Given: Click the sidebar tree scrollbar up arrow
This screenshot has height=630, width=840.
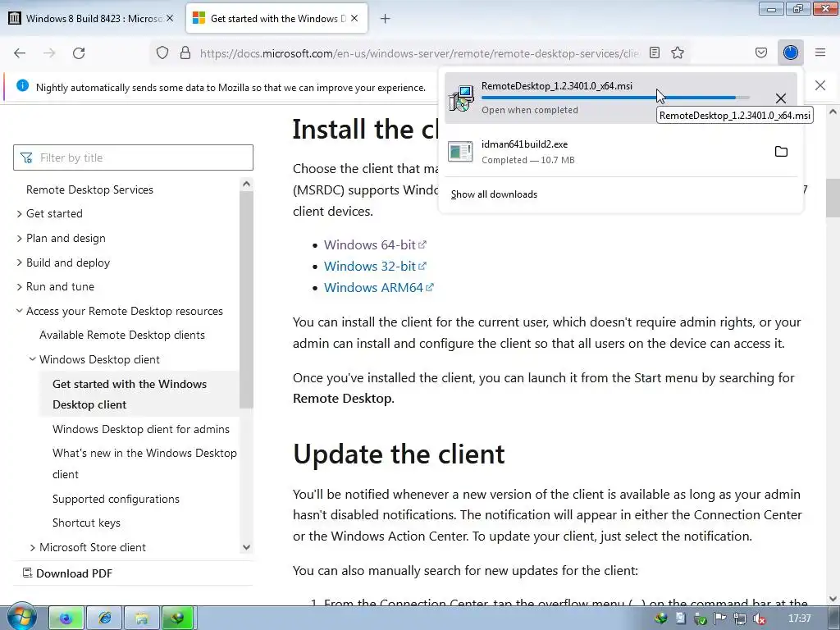Looking at the screenshot, I should click(246, 184).
